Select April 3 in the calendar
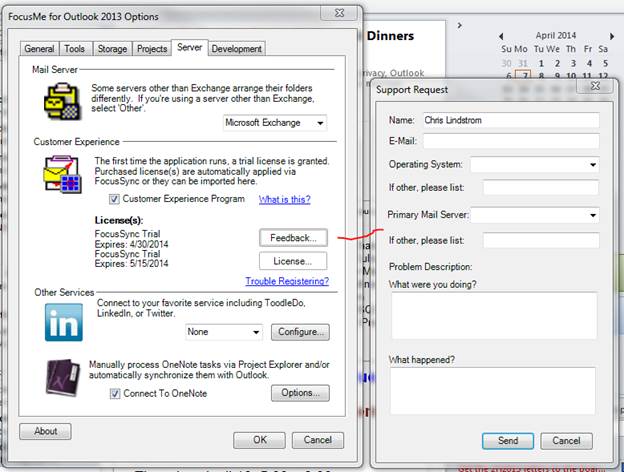Screen dimensions: 624x472 coord(573,63)
